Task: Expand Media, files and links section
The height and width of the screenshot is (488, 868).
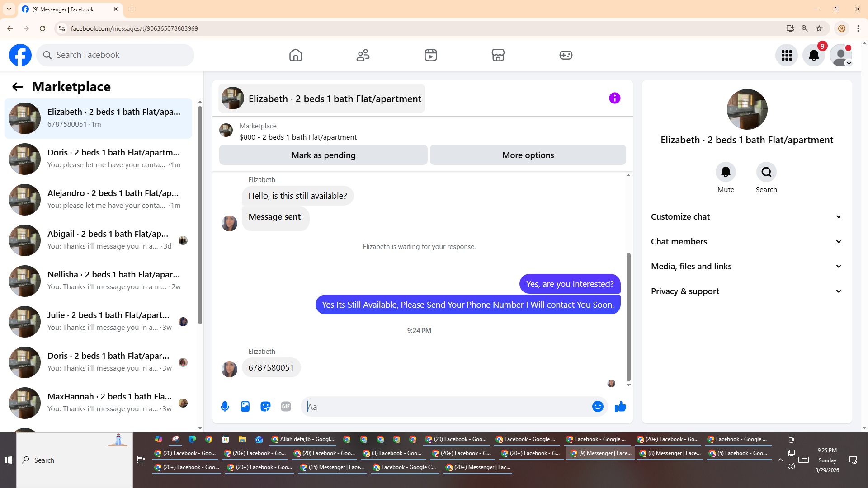Action: pos(747,267)
